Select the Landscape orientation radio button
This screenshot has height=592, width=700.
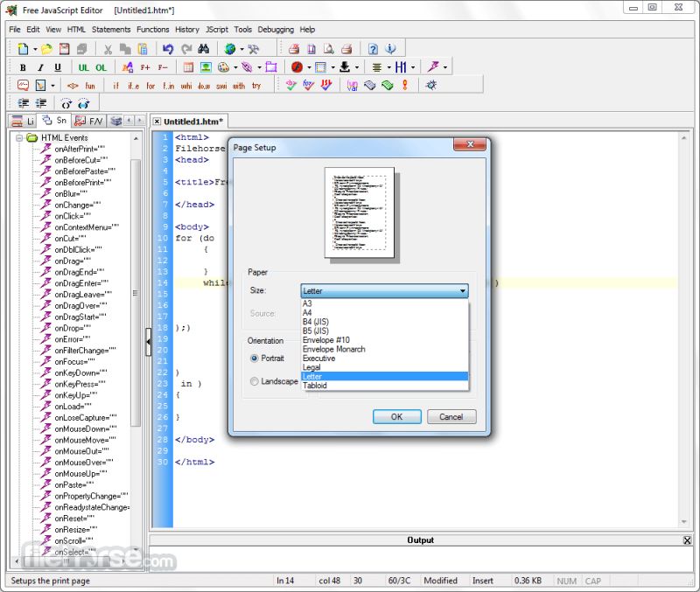255,381
